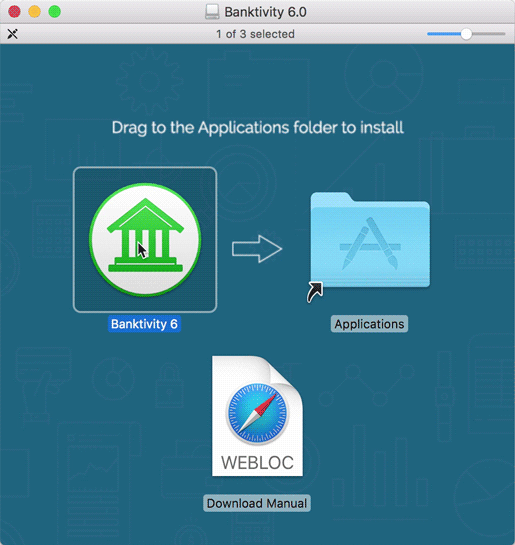Click the customize toolbar tools icon
Screen dimensions: 515x545
pos(13,34)
